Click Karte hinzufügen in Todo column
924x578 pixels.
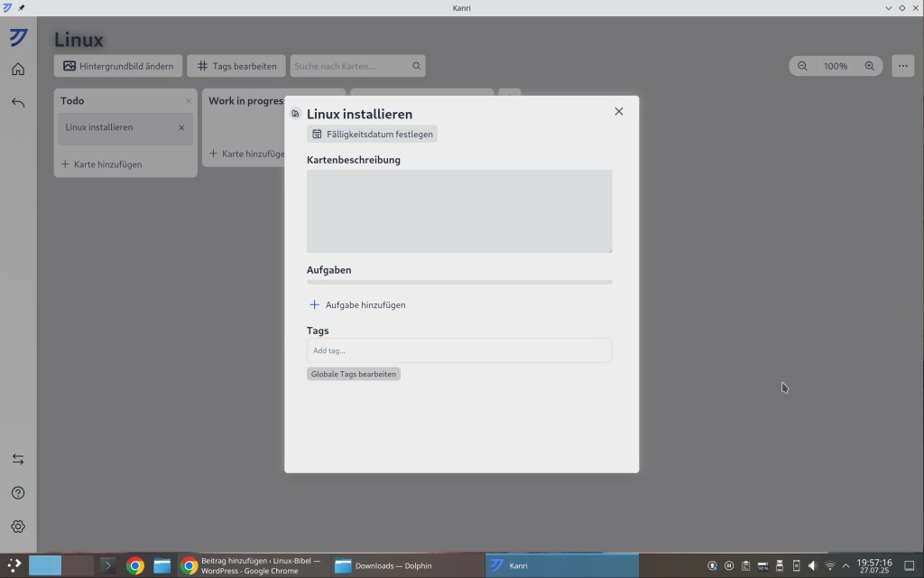pyautogui.click(x=102, y=164)
